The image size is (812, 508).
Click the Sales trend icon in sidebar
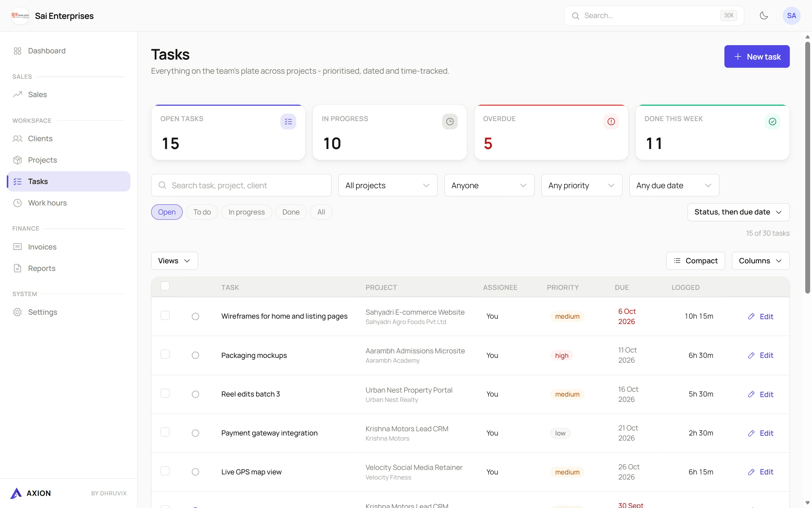(17, 95)
